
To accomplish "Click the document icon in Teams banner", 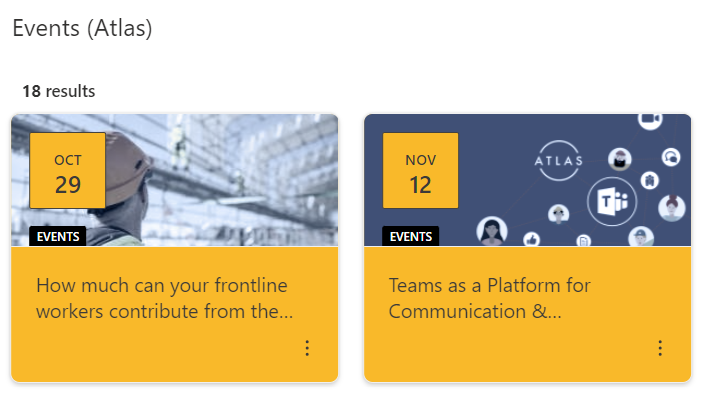I will click(584, 241).
